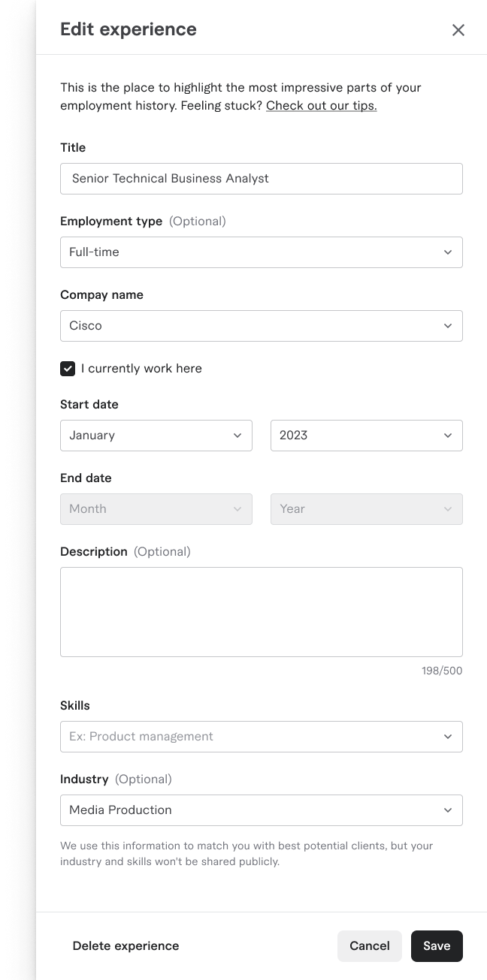Open the Full-time employment type dropdown
The width and height of the screenshot is (487, 980).
coord(262,252)
